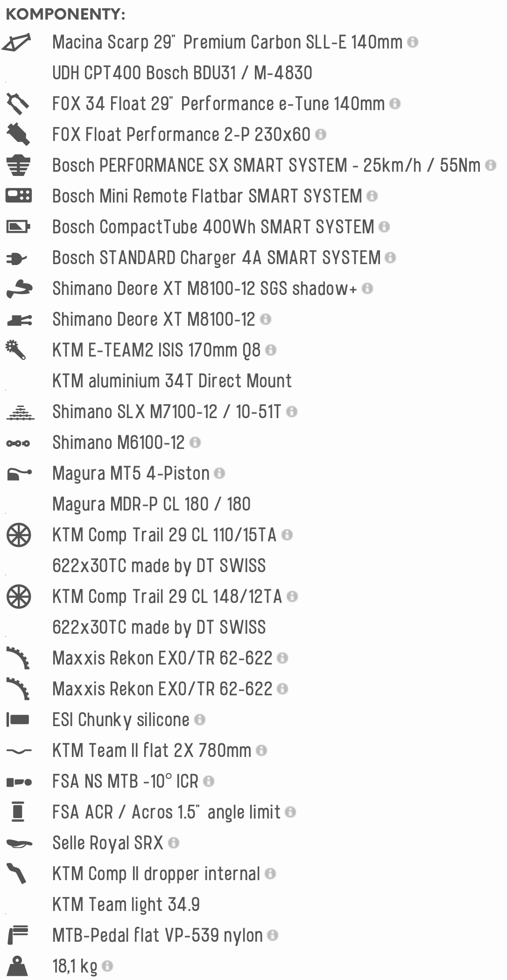Click the brake lever icon beside Magura MT5
Image resolution: width=507 pixels, height=980 pixels.
click(19, 474)
